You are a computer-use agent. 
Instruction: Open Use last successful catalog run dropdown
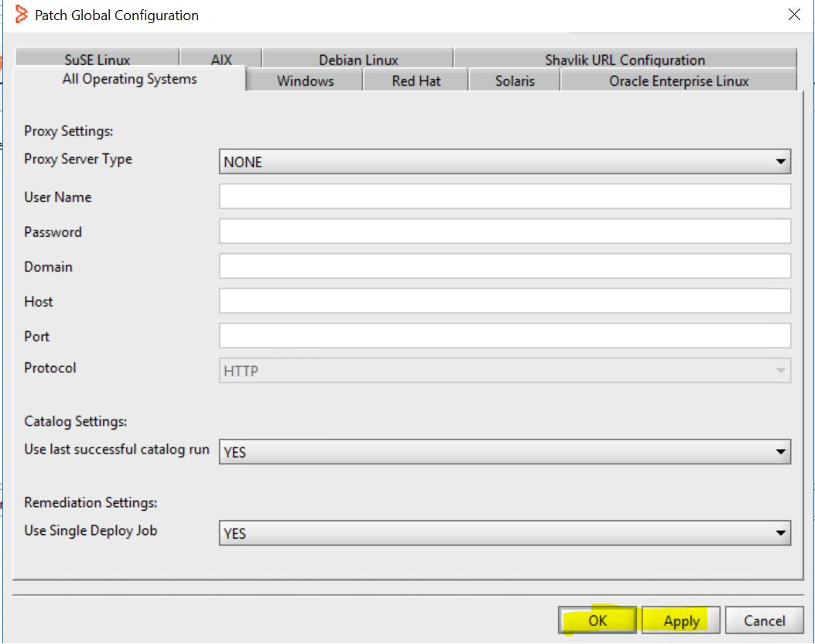point(505,452)
